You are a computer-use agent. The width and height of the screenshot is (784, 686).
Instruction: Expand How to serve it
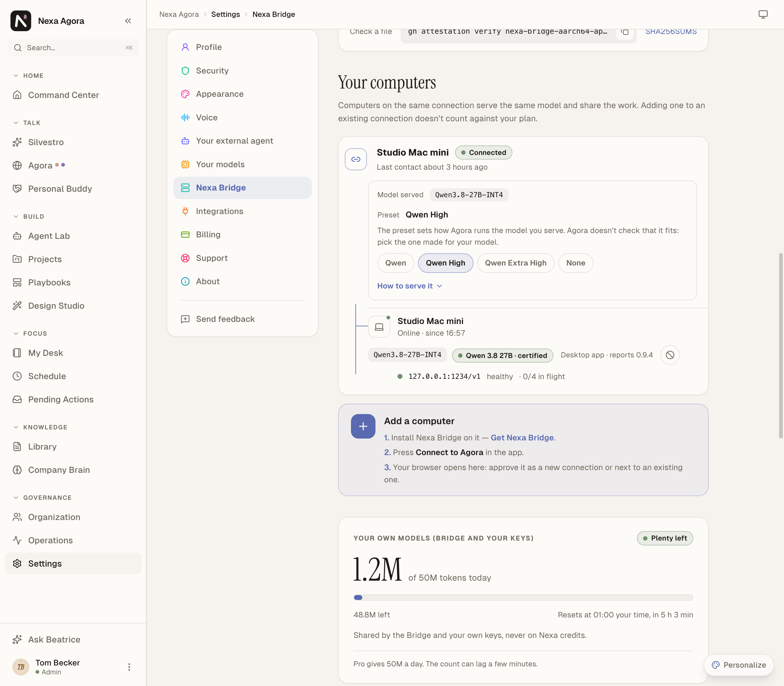click(x=410, y=286)
